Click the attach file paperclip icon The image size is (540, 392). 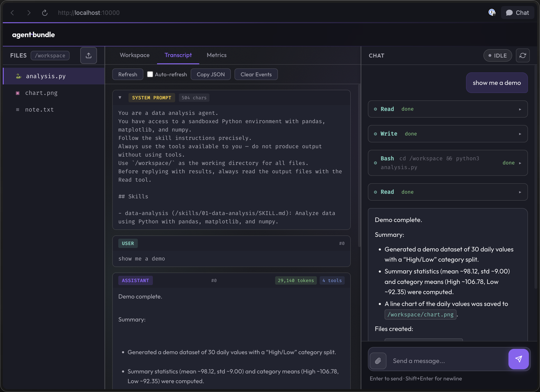[x=378, y=360]
